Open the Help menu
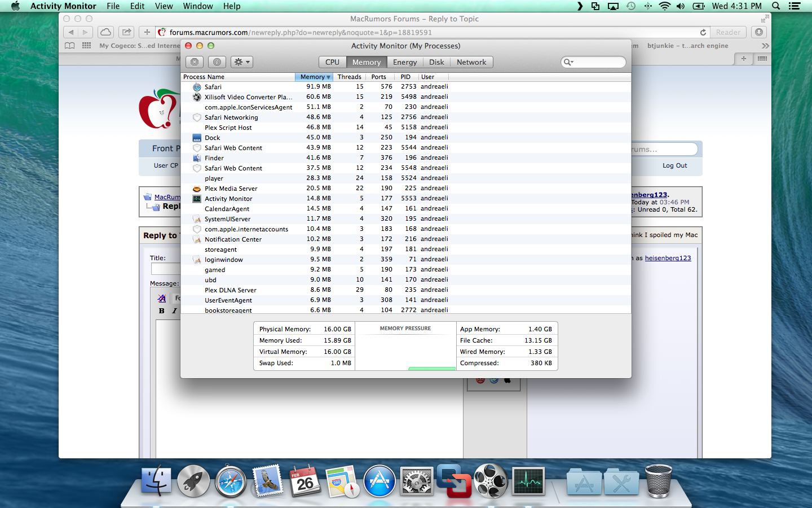 232,6
